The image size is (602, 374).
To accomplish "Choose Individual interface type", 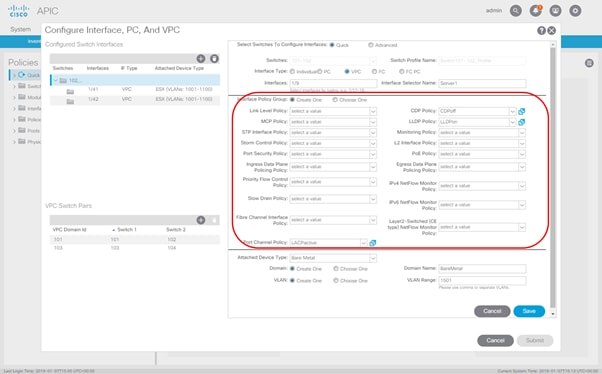I will [292, 72].
